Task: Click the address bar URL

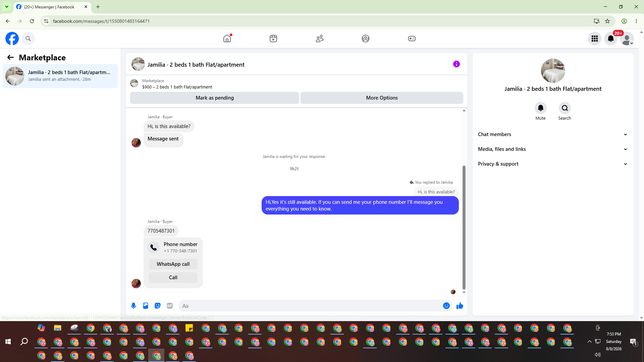Action: pyautogui.click(x=101, y=21)
